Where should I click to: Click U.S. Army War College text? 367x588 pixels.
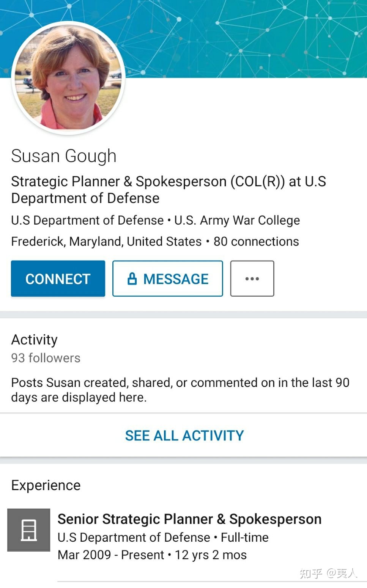tap(237, 220)
